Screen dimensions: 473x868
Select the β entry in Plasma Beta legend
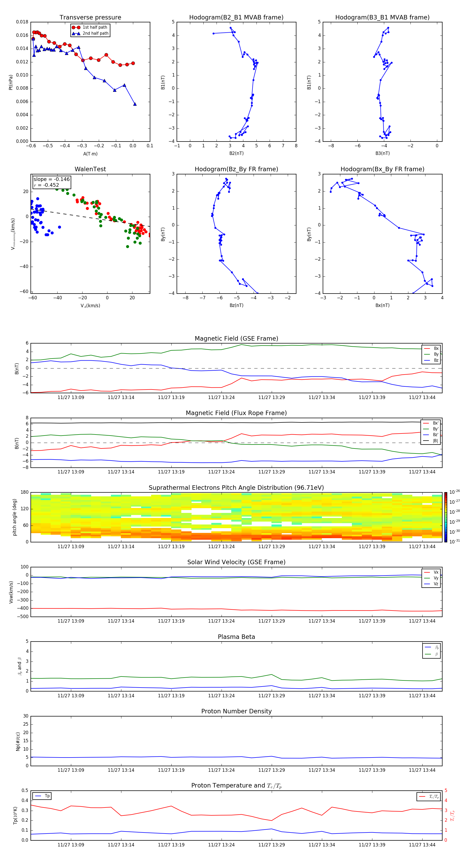coord(431,654)
